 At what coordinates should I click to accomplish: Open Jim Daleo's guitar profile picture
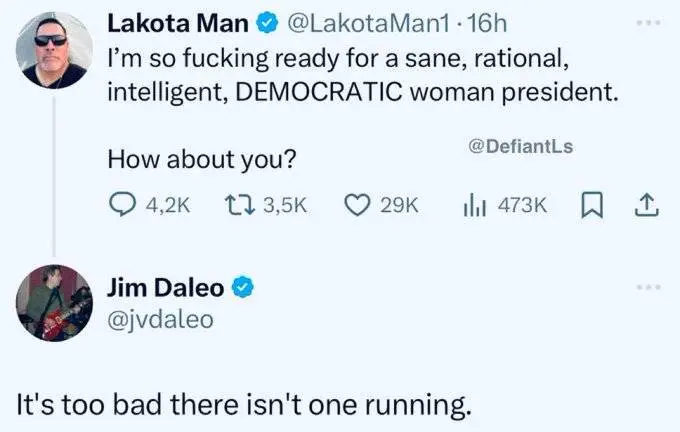click(x=56, y=303)
